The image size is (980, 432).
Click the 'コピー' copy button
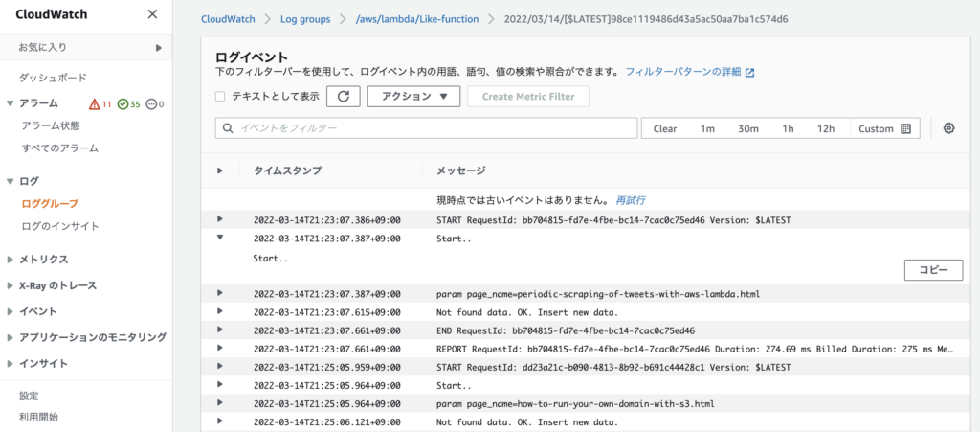pyautogui.click(x=933, y=270)
